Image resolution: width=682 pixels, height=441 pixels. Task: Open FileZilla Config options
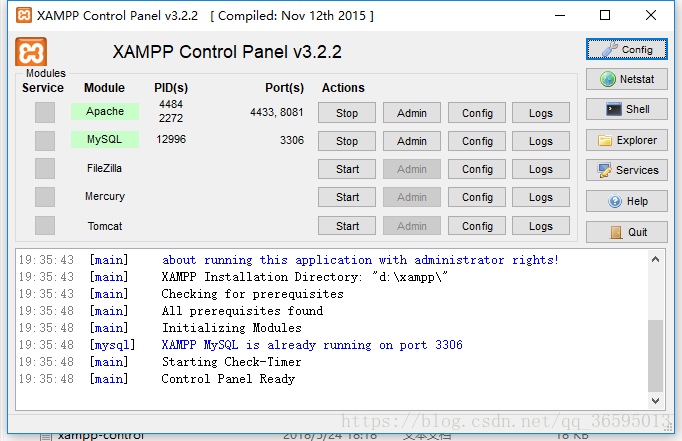click(x=477, y=169)
